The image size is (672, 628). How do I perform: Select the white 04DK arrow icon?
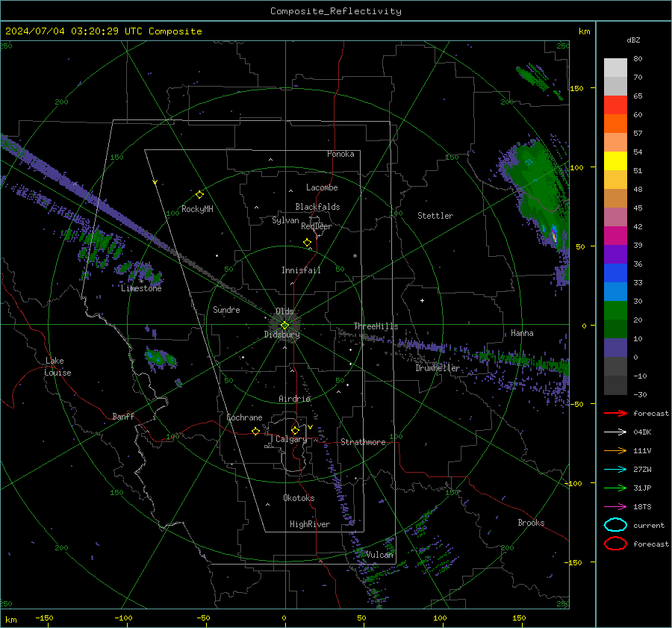(x=615, y=432)
